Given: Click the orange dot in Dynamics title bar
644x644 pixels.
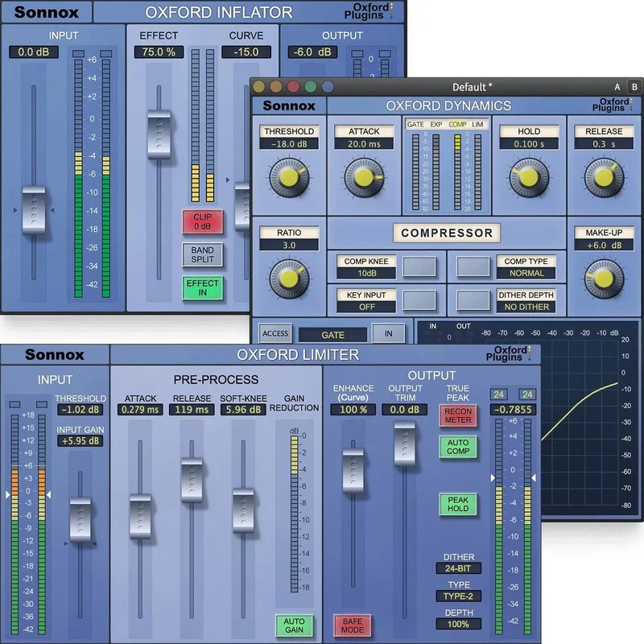Looking at the screenshot, I should [276, 87].
